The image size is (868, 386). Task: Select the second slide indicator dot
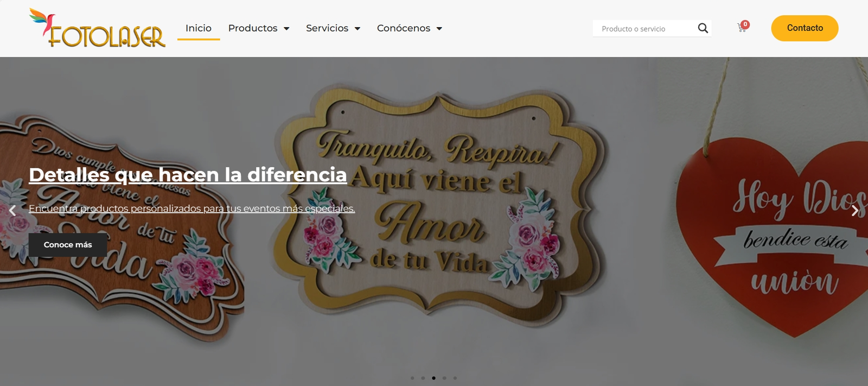[423, 378]
